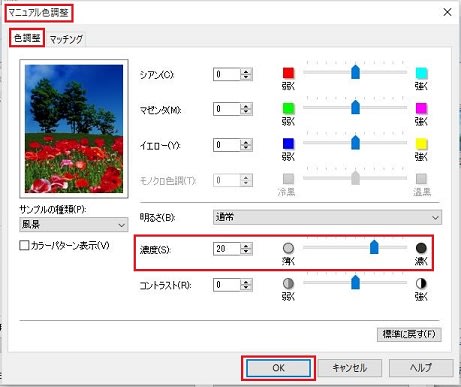Open the サンプルの種類 dropdown showing 風景
Screen dimensions: 461x387
click(74, 225)
